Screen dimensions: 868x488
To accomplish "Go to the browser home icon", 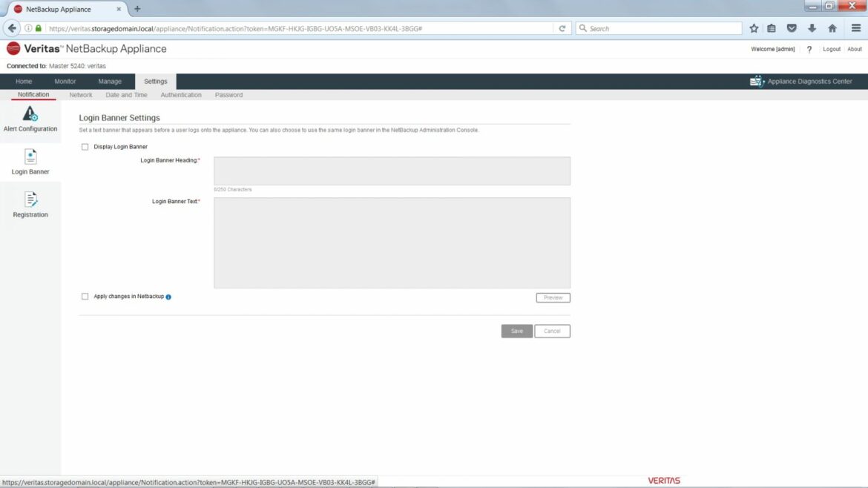I will pos(832,28).
